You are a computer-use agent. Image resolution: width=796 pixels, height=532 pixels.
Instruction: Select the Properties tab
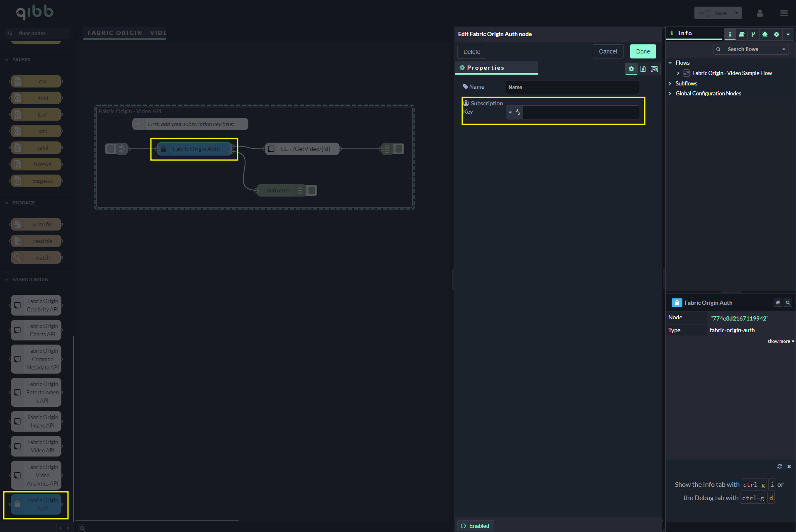pos(496,68)
